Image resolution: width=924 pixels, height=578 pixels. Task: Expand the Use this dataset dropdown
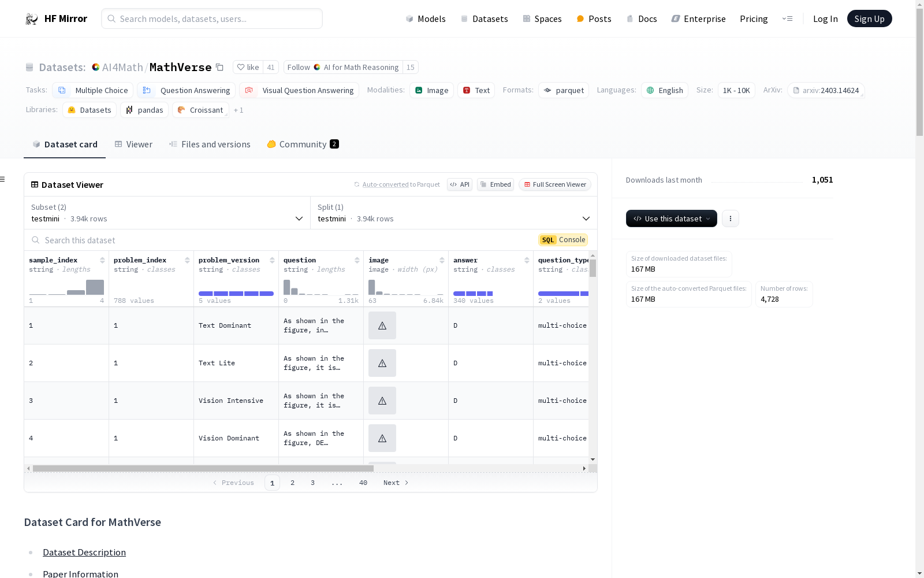click(672, 218)
